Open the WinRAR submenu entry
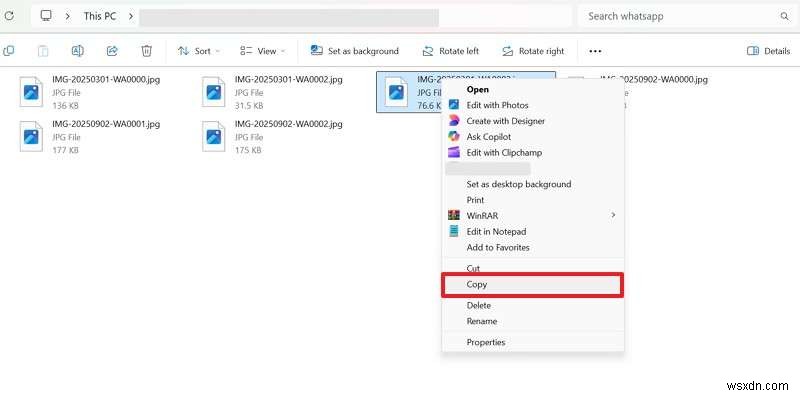800x396 pixels. (533, 216)
